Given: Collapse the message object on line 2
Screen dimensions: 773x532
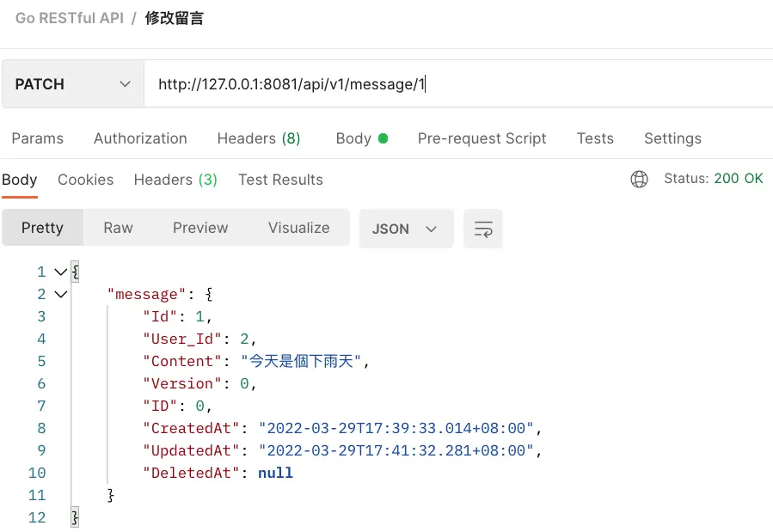Looking at the screenshot, I should click(x=59, y=293).
